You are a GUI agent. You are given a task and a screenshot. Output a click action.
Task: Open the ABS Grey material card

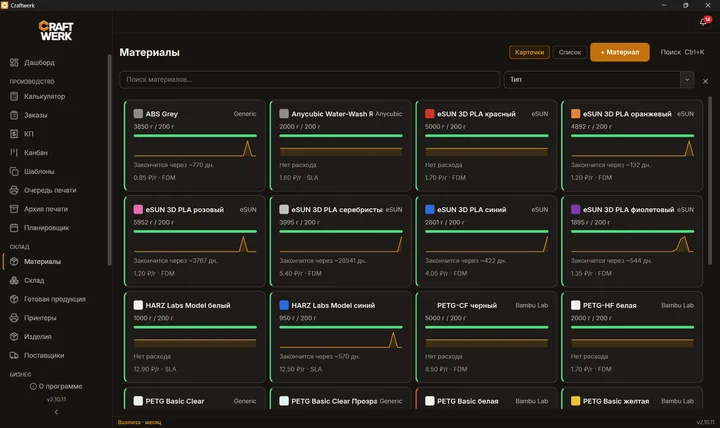pos(195,145)
